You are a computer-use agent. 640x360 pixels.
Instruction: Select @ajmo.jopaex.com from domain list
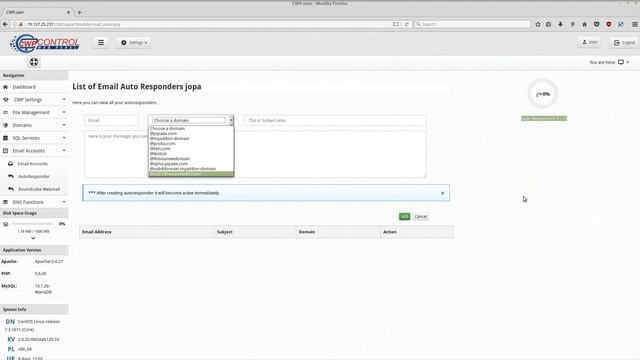pyautogui.click(x=169, y=164)
